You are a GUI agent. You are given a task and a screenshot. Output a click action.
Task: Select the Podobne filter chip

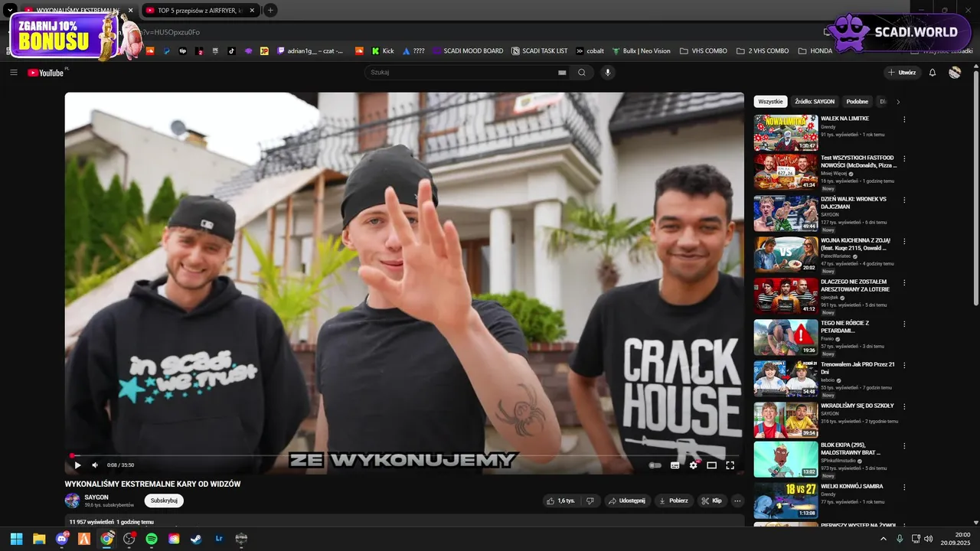(857, 101)
